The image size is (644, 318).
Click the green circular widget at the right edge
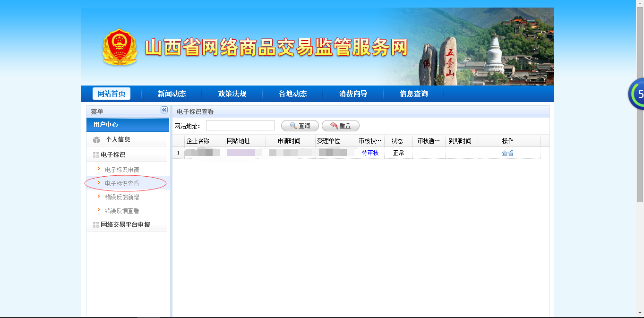637,94
